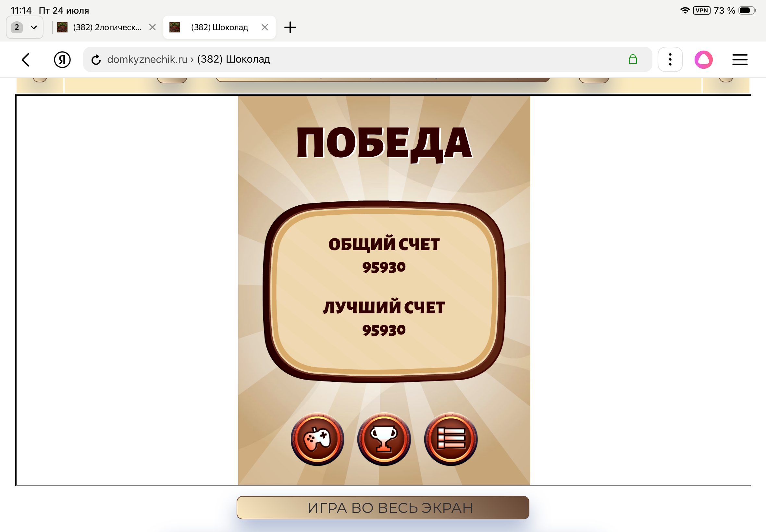Click the 95930 value under ОБЩИЙ СЧЕТ

pyautogui.click(x=384, y=267)
